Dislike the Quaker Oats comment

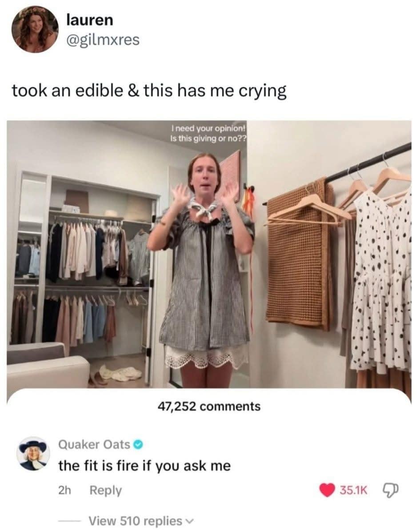pos(390,490)
